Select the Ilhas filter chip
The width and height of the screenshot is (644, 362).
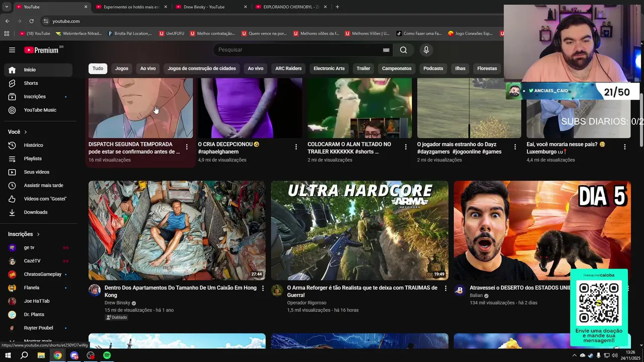tap(460, 68)
